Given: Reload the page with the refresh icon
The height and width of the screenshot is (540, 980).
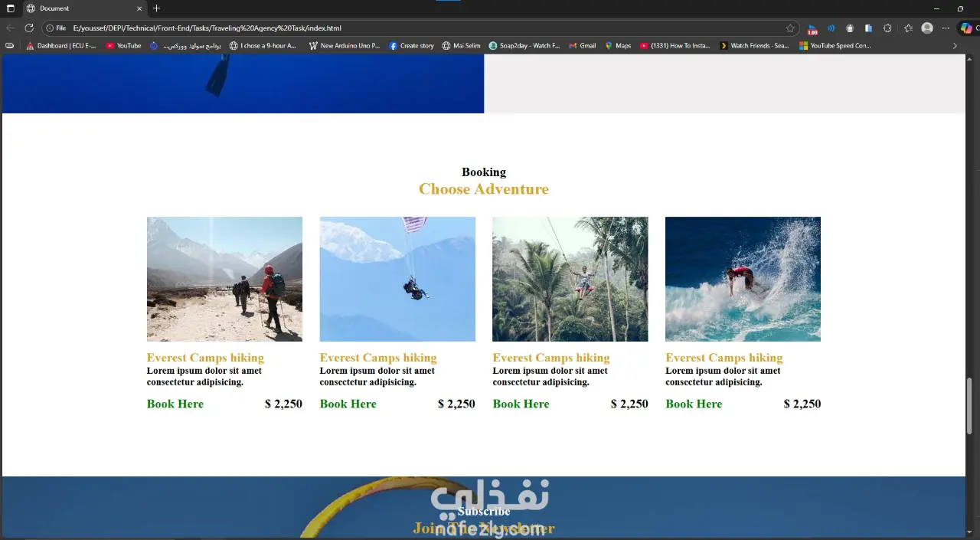Looking at the screenshot, I should pyautogui.click(x=29, y=28).
